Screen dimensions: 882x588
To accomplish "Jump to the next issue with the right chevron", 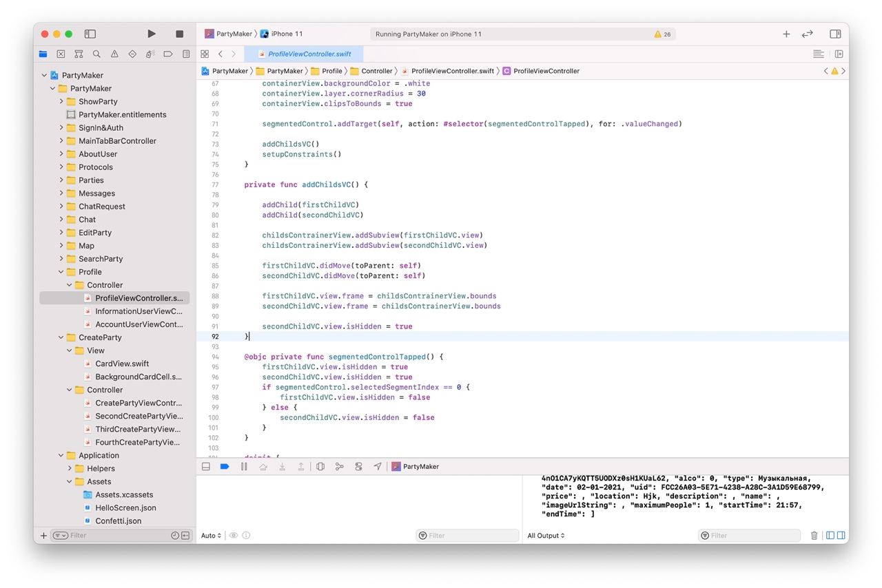I will coord(844,71).
